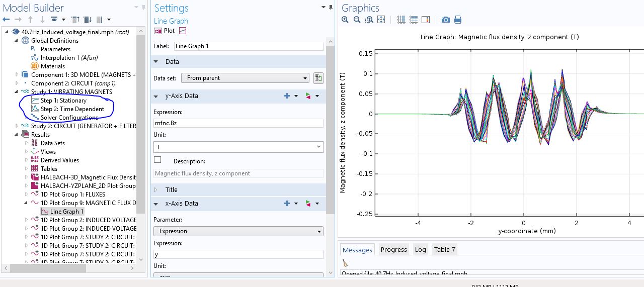Select 1D Plot Group 1: FLUXES node
644x287 pixels.
tap(73, 194)
